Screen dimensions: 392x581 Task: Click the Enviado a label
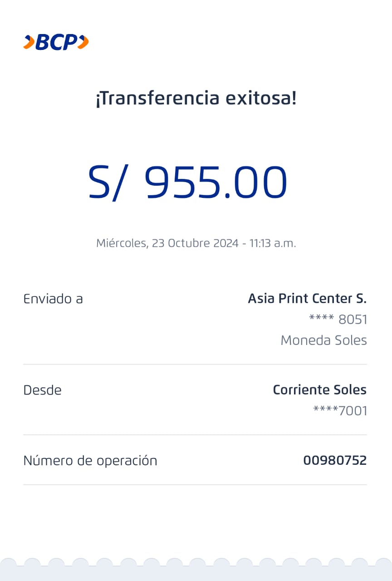tap(53, 299)
